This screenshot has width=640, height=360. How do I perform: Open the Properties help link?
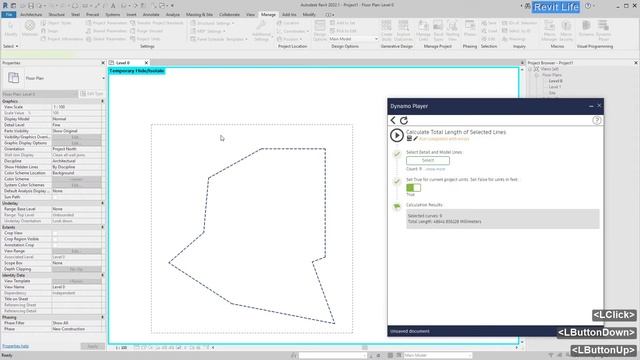16,346
